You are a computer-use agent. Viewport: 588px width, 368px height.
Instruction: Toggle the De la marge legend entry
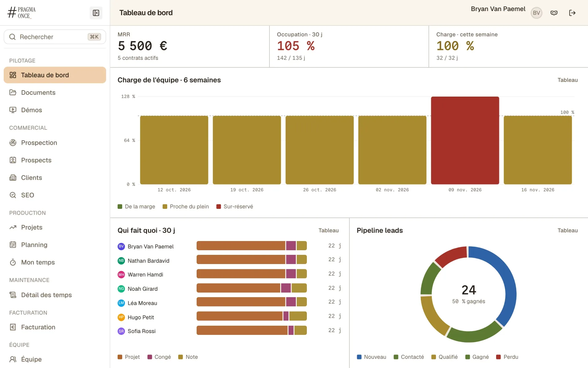[136, 207]
